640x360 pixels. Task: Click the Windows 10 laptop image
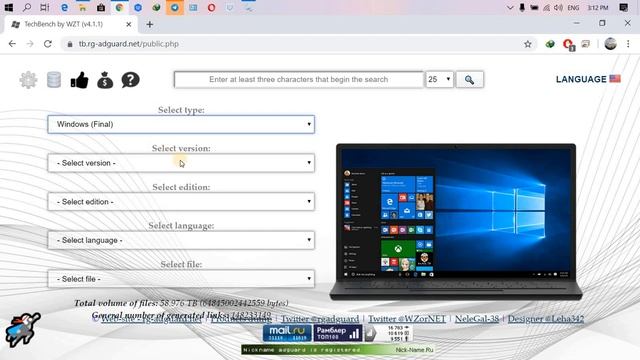456,221
